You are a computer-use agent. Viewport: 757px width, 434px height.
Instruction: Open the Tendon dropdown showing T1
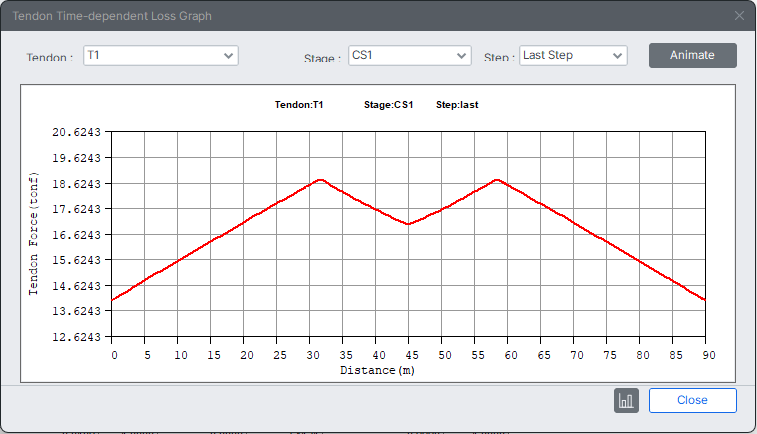click(x=160, y=55)
